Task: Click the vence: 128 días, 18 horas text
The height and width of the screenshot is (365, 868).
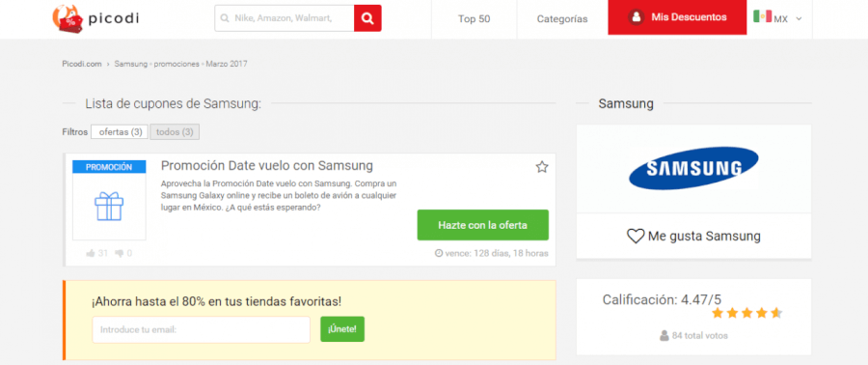Action: point(497,253)
